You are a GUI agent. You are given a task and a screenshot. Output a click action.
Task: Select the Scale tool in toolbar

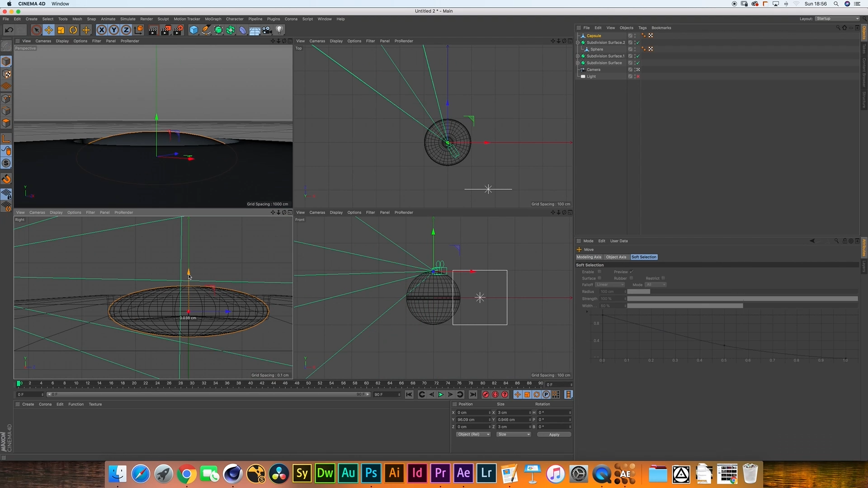point(61,30)
